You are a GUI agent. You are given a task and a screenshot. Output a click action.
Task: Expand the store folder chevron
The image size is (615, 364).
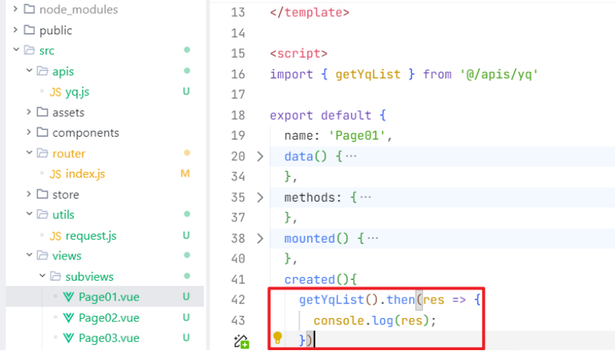29,194
